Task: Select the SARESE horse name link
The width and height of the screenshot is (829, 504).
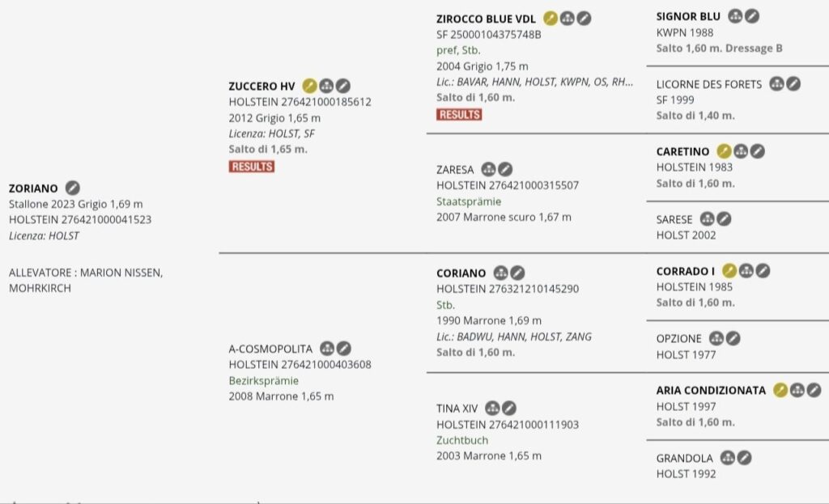Action: [x=674, y=219]
